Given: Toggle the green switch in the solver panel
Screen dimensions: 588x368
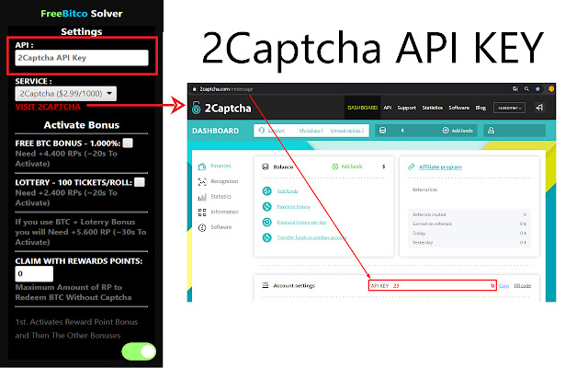Looking at the screenshot, I should tap(139, 351).
